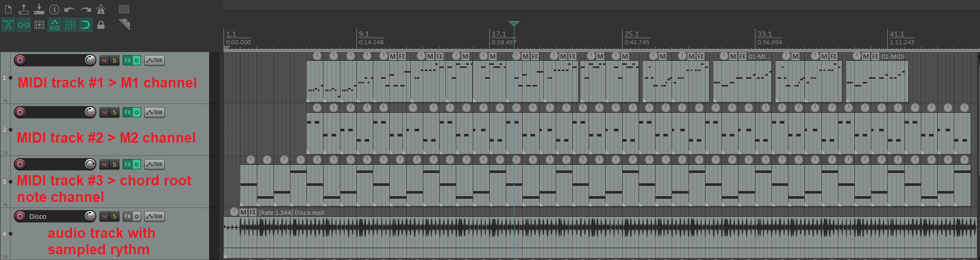Toggle the metronome icon

coord(101,9)
